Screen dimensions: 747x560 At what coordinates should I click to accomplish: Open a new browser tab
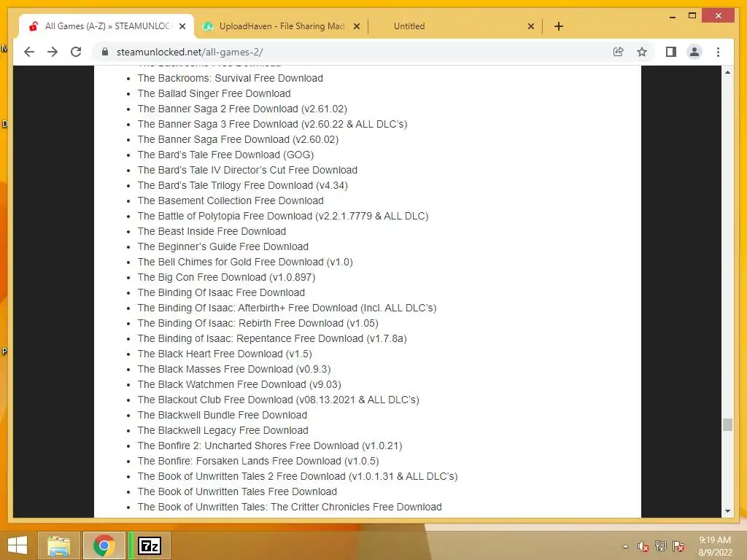[x=559, y=26]
